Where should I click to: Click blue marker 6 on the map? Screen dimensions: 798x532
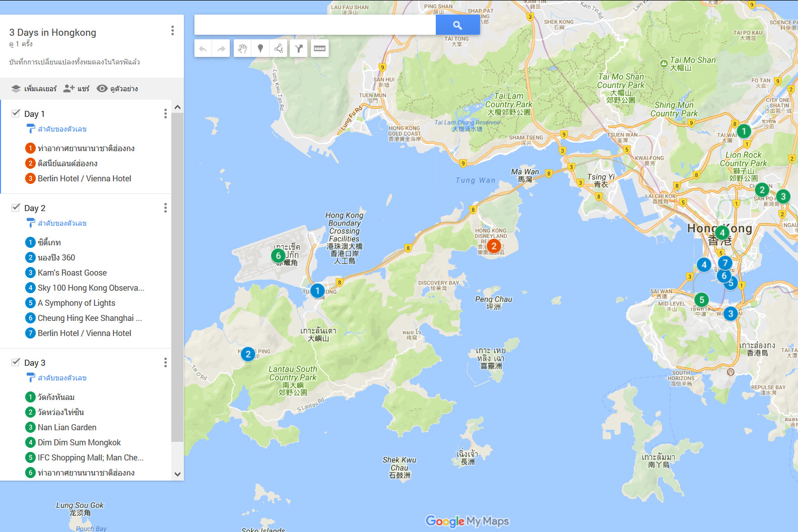(724, 276)
